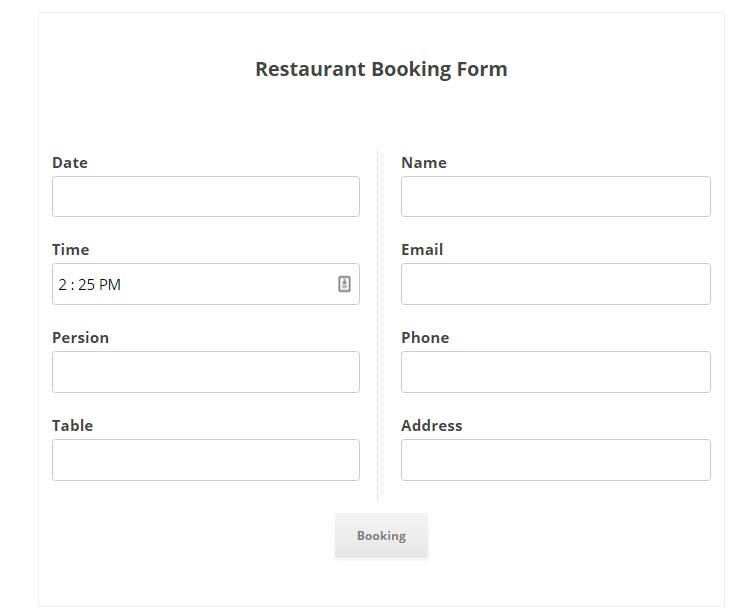This screenshot has width=739, height=614.
Task: Click inside the Email input field
Action: point(555,284)
